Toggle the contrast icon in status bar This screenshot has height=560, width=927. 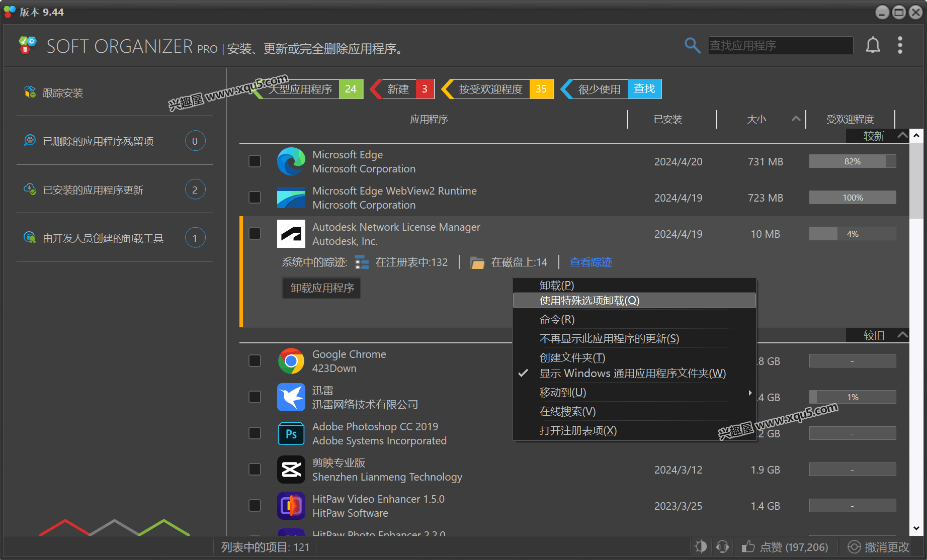[x=701, y=546]
